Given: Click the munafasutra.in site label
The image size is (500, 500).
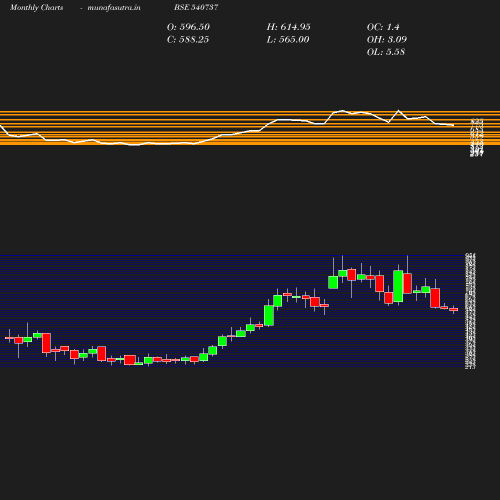Looking at the screenshot, I should point(114,7).
